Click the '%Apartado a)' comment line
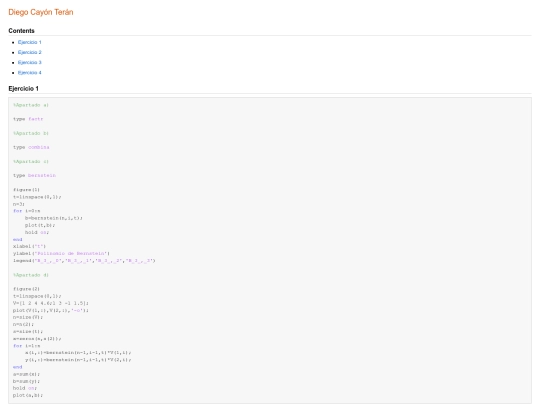540x405 pixels. point(31,105)
